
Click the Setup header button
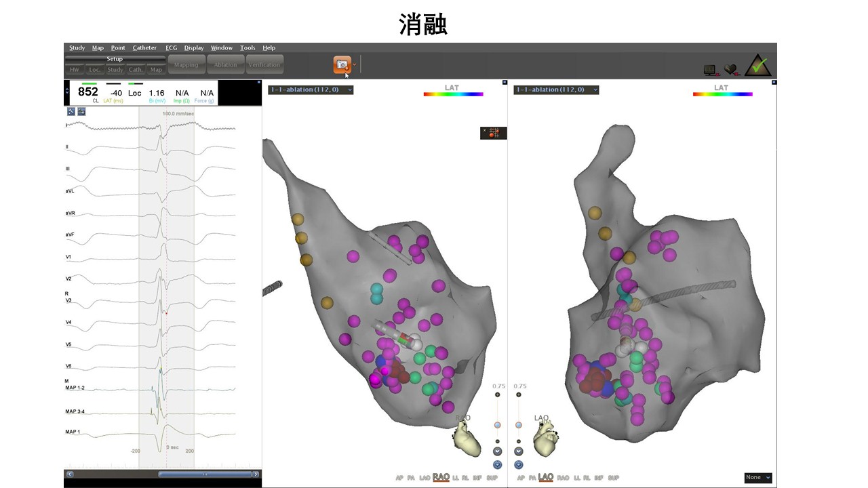115,59
